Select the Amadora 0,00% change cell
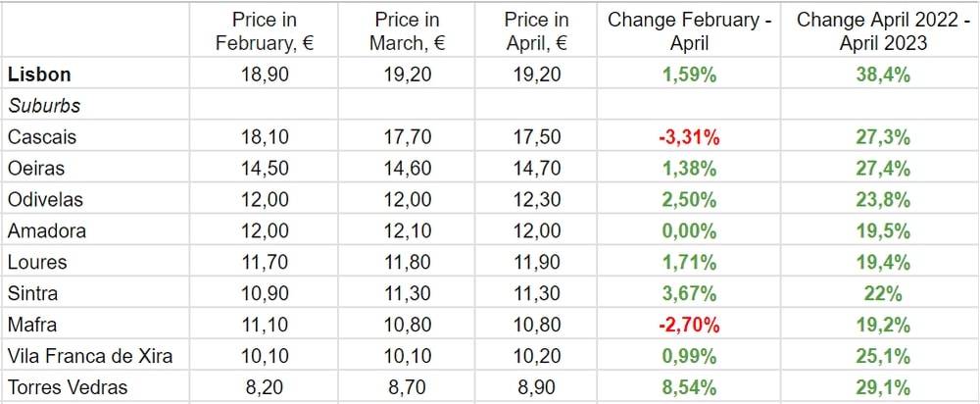980x404 pixels. [688, 231]
